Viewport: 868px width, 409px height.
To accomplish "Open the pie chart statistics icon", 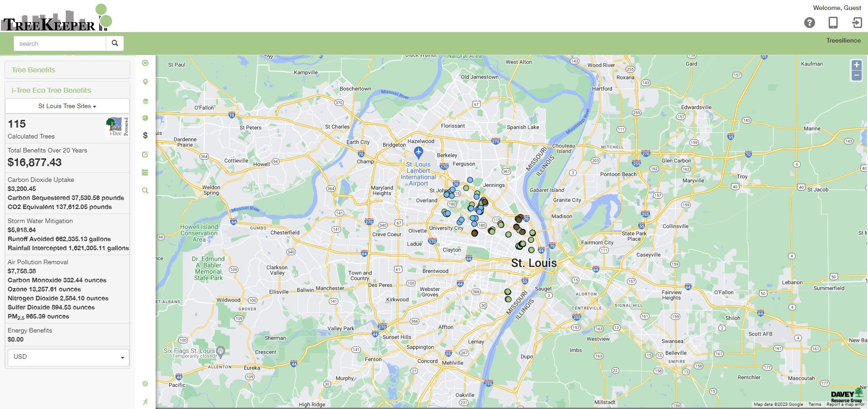I will click(x=145, y=118).
